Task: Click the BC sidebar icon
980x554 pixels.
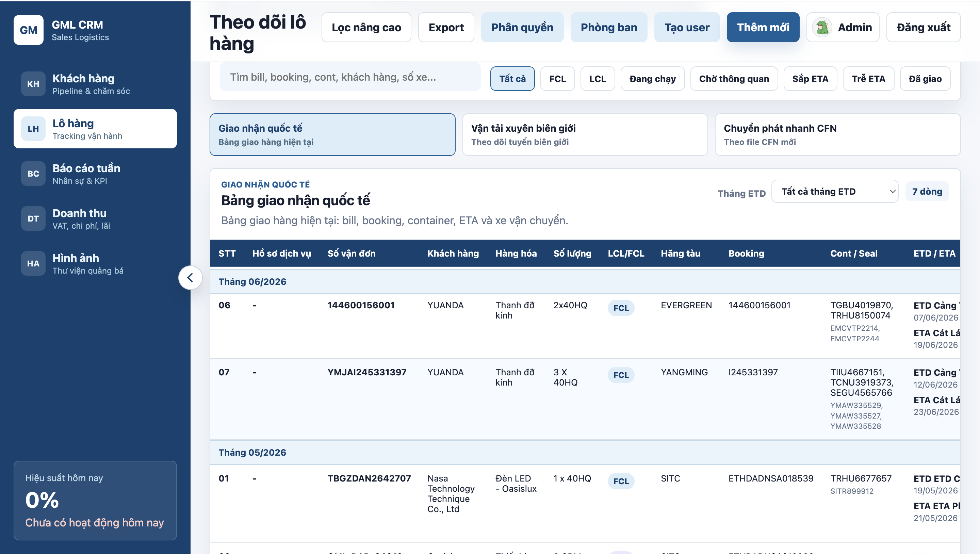Action: [33, 174]
